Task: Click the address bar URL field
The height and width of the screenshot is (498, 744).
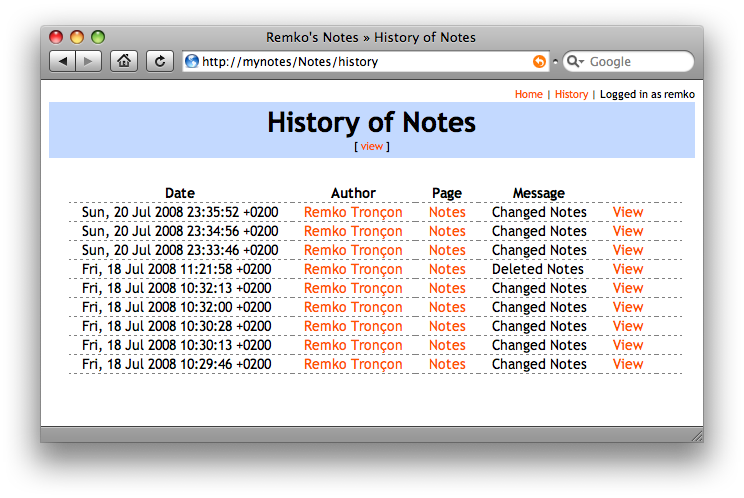Action: tap(360, 62)
